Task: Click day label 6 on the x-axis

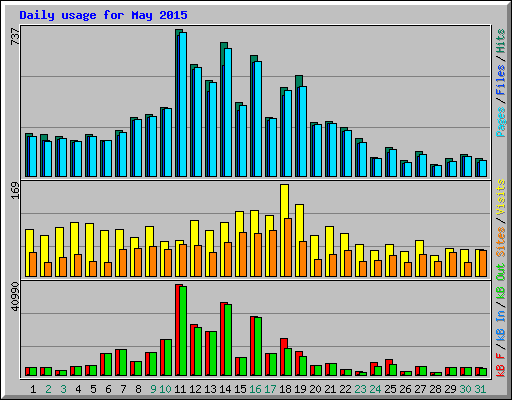Action: (x=108, y=389)
